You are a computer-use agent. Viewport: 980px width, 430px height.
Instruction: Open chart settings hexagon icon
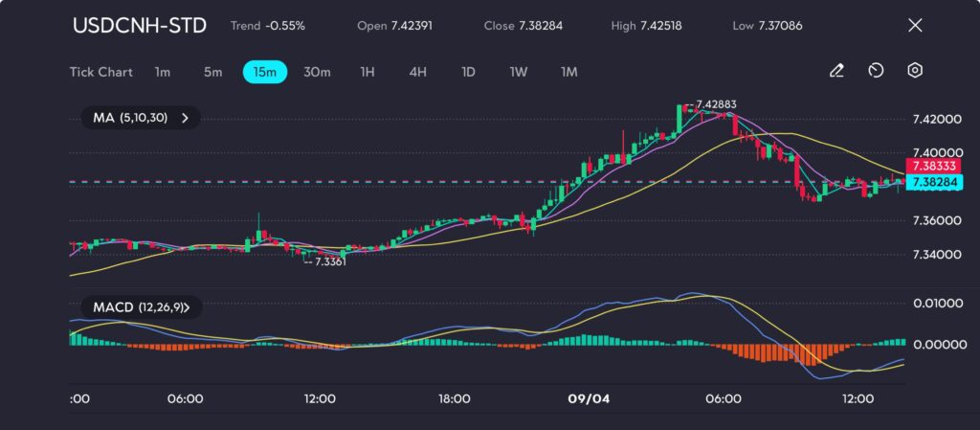[x=915, y=71]
